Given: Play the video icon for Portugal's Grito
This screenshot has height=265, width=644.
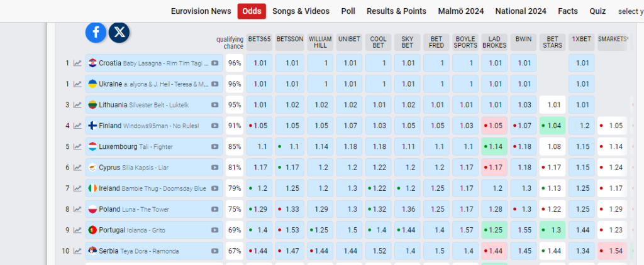Looking at the screenshot, I should pos(214,230).
